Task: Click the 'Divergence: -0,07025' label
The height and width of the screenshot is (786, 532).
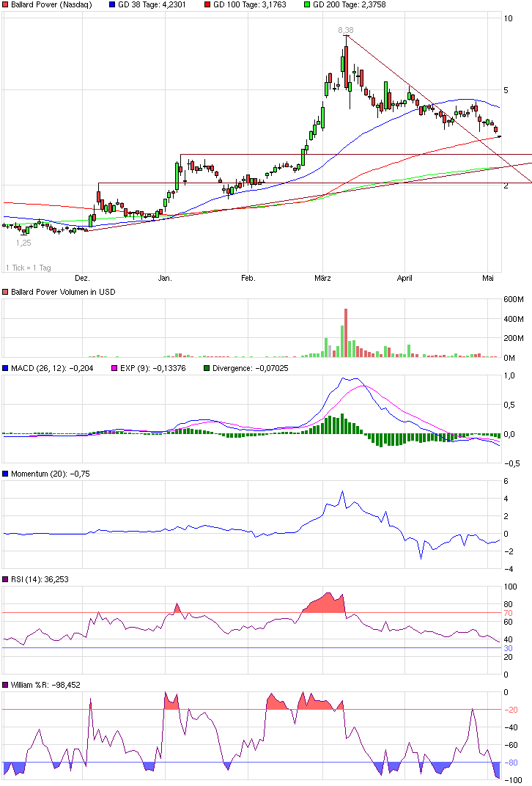Action: pos(251,368)
